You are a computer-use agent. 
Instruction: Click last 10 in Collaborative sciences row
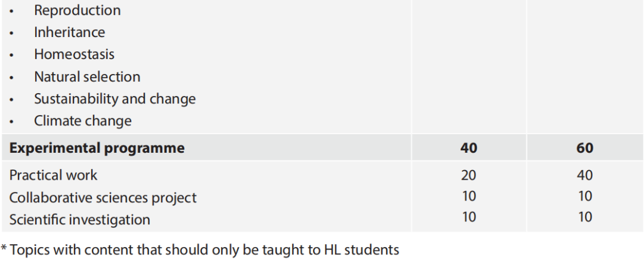[x=584, y=196]
